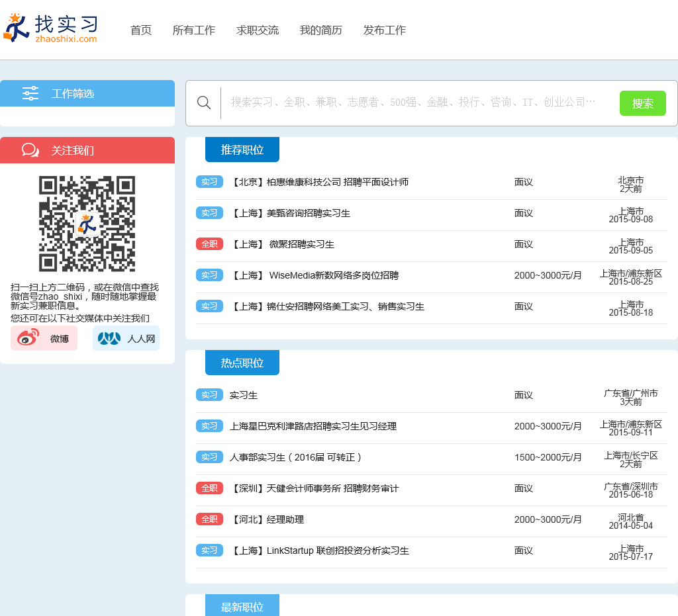Click the search magnifier icon
This screenshot has width=678, height=616.
pyautogui.click(x=204, y=103)
